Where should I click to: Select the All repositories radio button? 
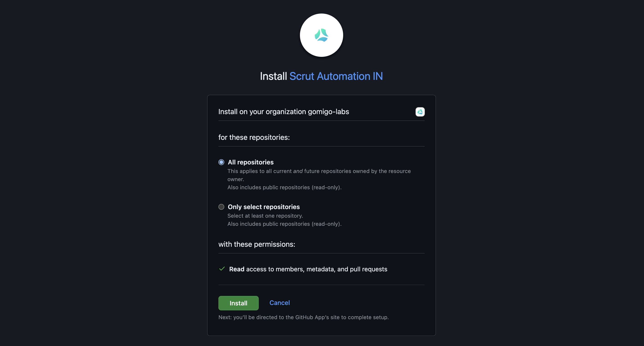(221, 162)
